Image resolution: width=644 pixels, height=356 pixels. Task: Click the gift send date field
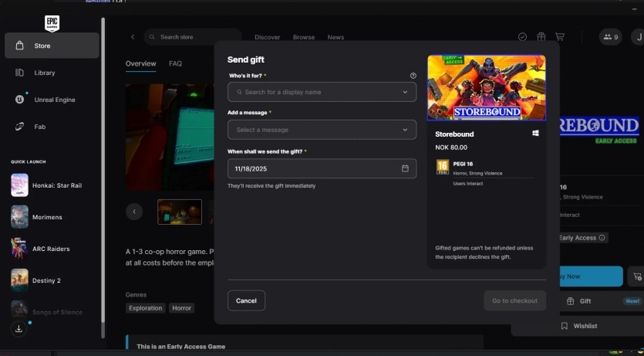(322, 168)
